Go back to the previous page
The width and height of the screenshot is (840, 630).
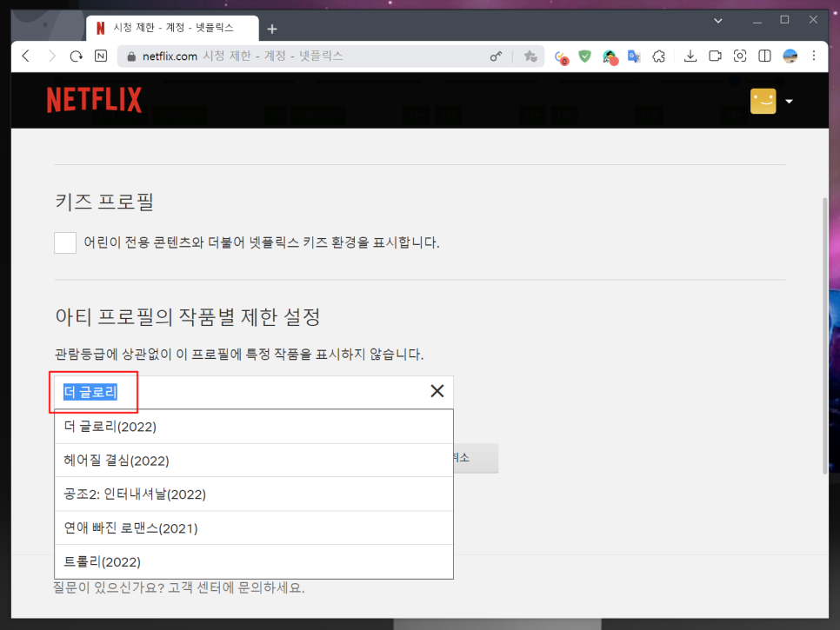point(26,56)
